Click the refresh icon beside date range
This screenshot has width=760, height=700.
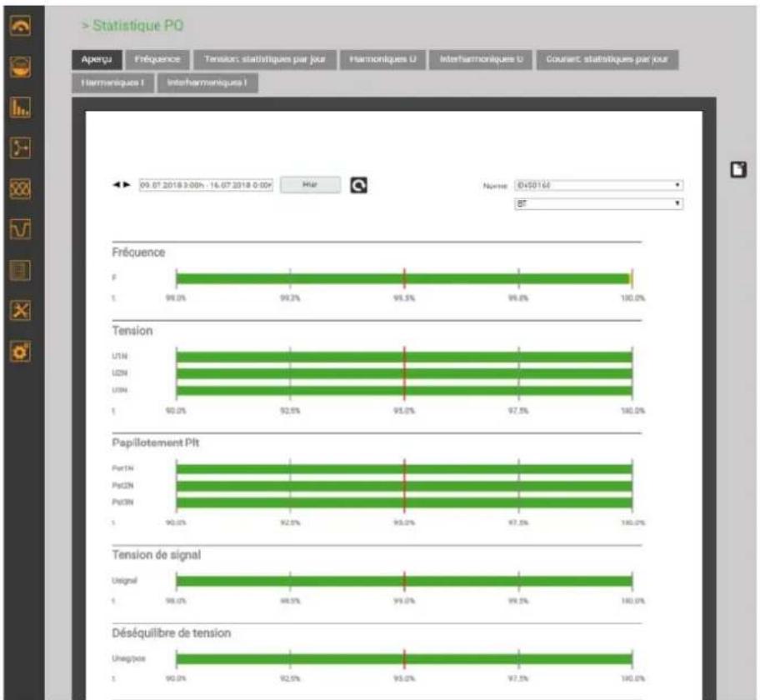coord(358,185)
